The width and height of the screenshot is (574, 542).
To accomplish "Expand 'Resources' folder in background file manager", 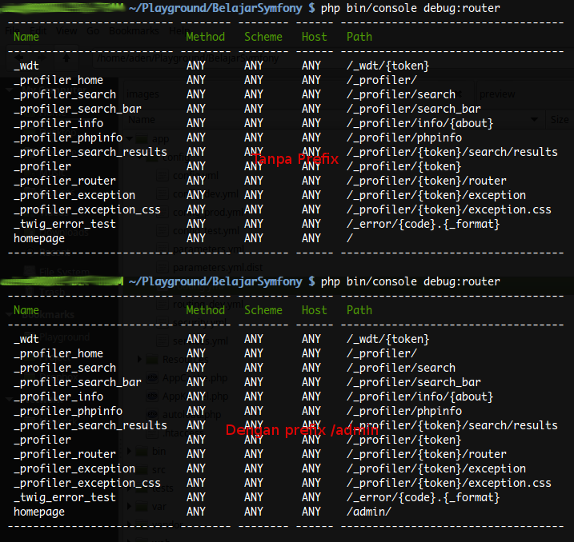I will (139, 359).
